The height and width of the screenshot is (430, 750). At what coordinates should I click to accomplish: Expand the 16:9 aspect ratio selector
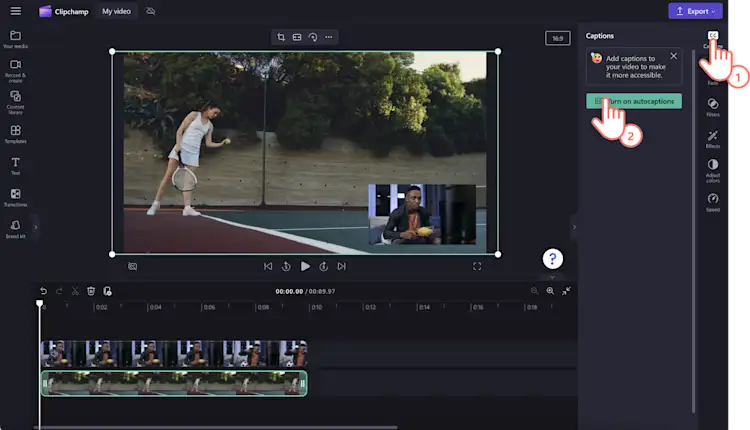tap(557, 38)
